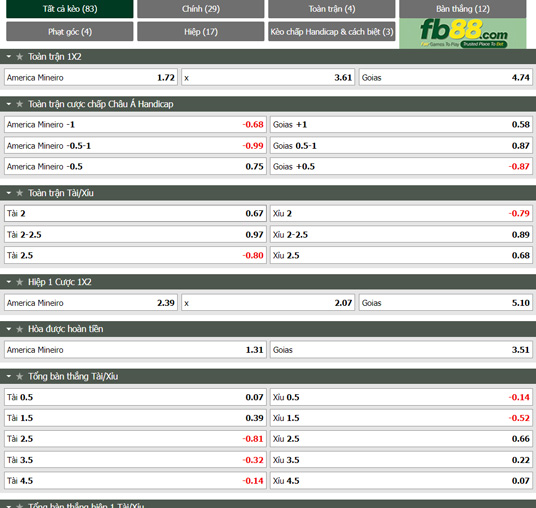Collapse the Toàn trận Tài/Xỉu section arrow
Screen dimensions: 536x508
tap(9, 193)
